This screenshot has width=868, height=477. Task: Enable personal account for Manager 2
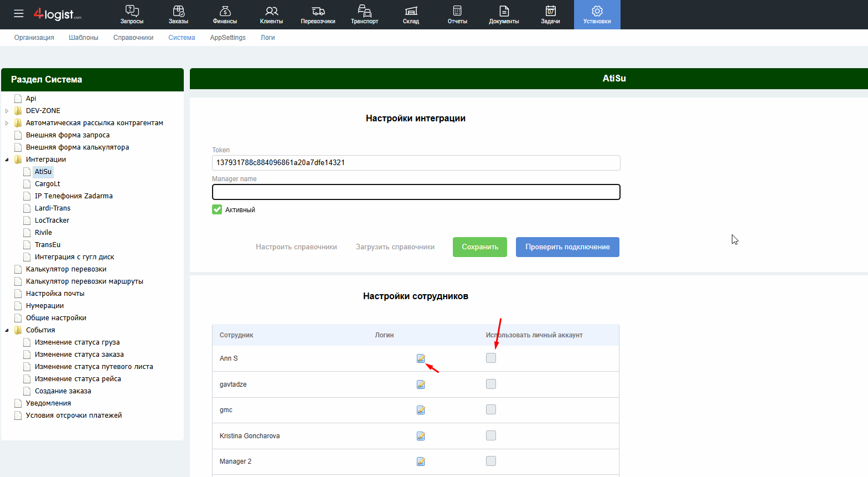tap(491, 461)
